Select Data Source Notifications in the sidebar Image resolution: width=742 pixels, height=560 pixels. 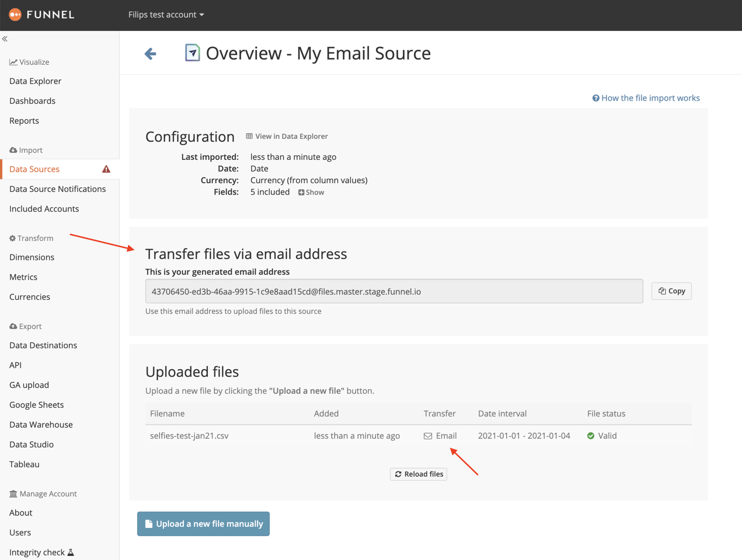57,188
